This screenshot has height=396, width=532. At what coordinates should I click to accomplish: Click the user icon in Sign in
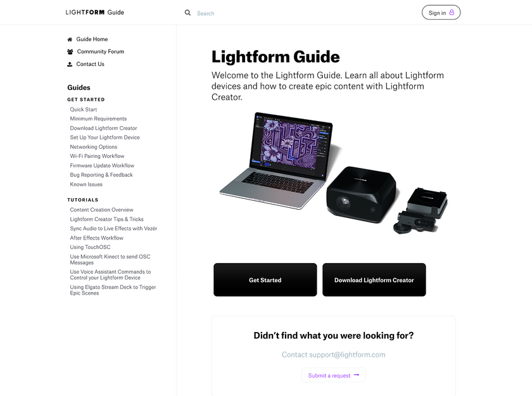pos(452,12)
